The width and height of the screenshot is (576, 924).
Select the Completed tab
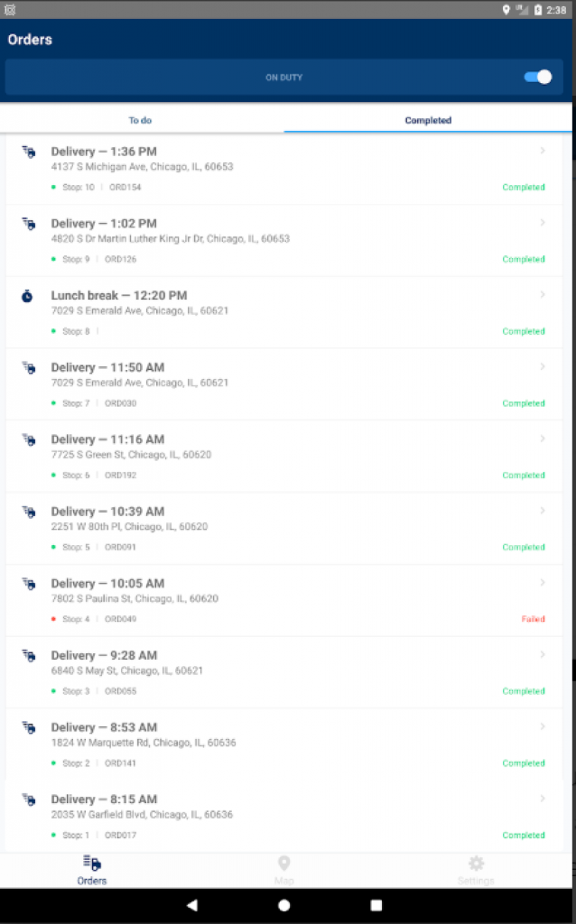pos(428,120)
